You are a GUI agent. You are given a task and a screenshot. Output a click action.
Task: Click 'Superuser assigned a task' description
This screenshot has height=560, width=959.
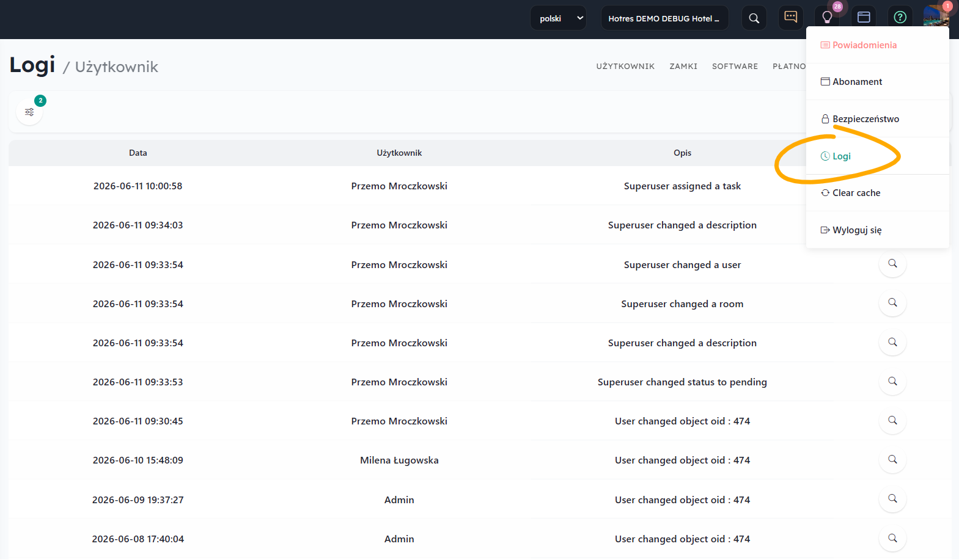point(682,186)
